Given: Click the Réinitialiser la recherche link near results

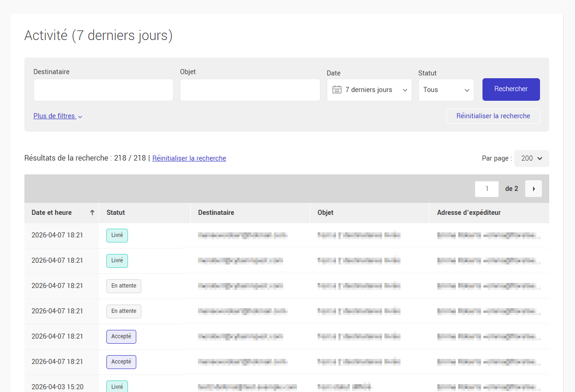Looking at the screenshot, I should tap(189, 158).
